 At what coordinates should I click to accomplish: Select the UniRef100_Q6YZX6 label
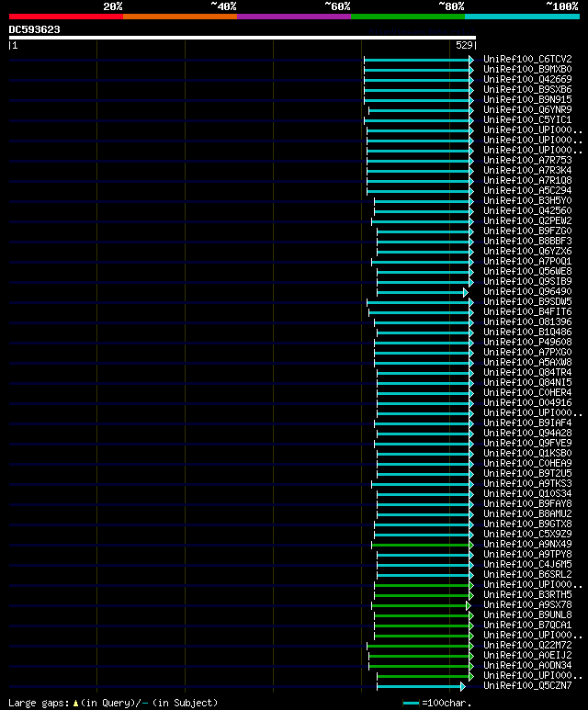tap(527, 252)
